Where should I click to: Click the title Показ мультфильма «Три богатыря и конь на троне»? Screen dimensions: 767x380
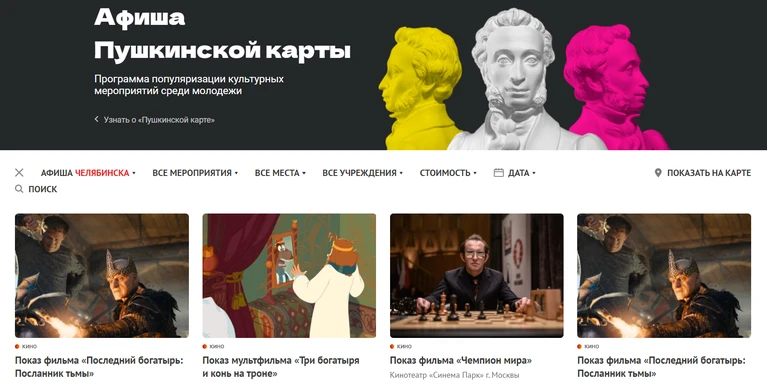tap(281, 367)
